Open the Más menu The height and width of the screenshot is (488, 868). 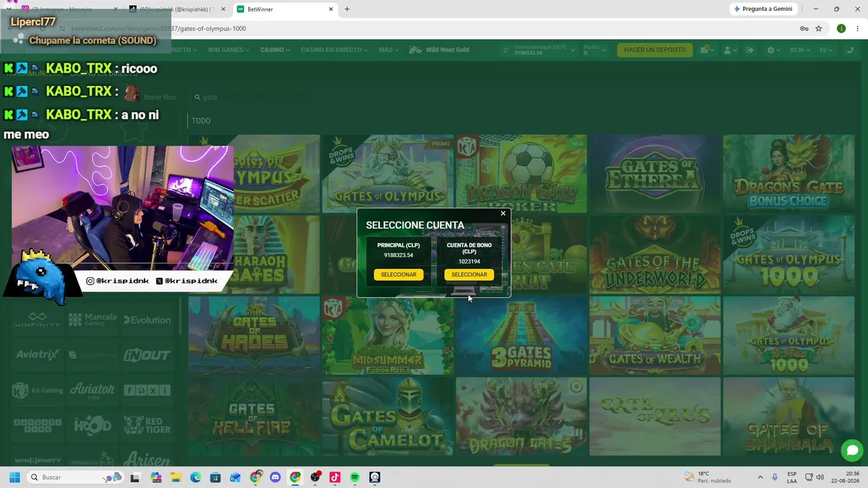point(389,50)
